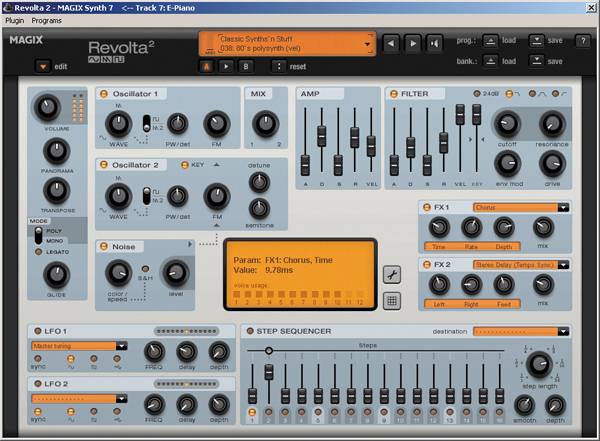Click the Noise level knob
This screenshot has height=441, width=600.
tap(176, 273)
